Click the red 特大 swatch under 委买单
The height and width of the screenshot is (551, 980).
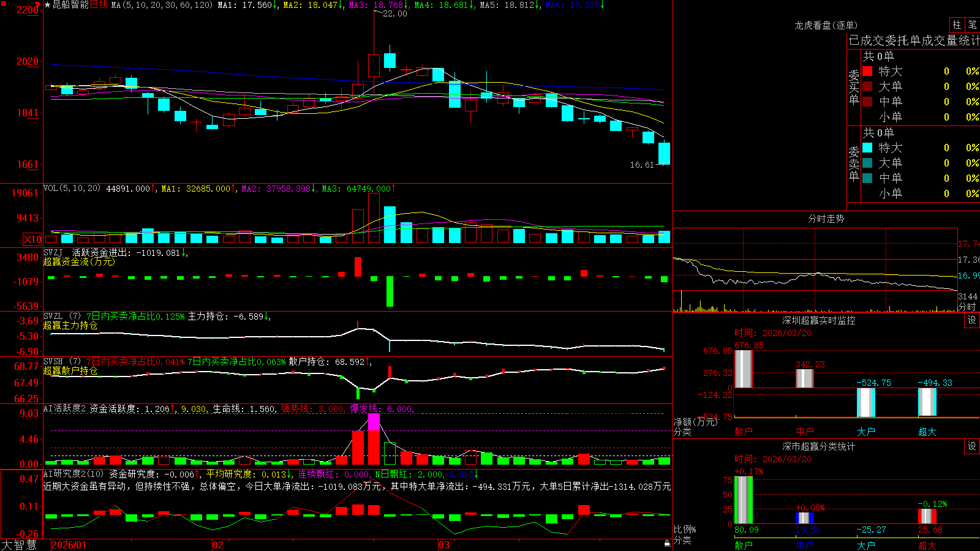click(867, 71)
